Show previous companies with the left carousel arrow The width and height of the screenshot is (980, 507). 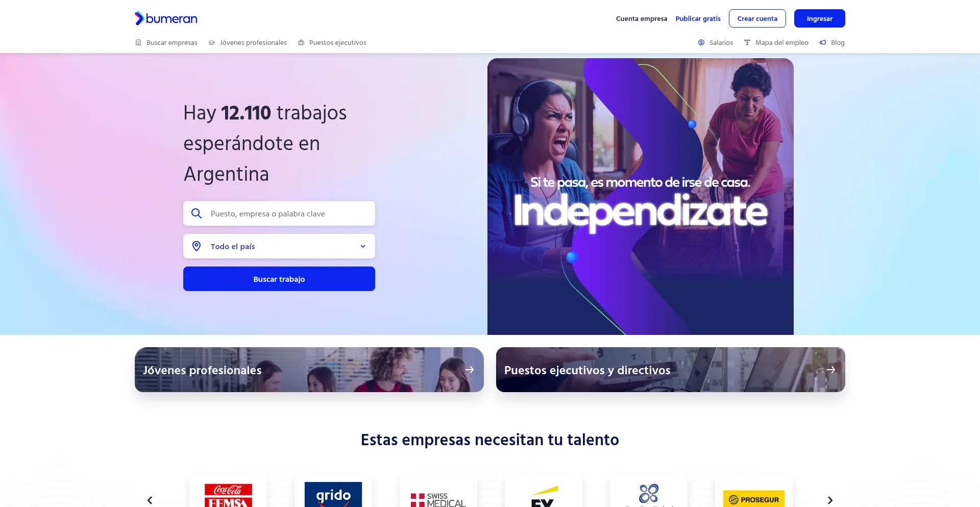coord(150,500)
